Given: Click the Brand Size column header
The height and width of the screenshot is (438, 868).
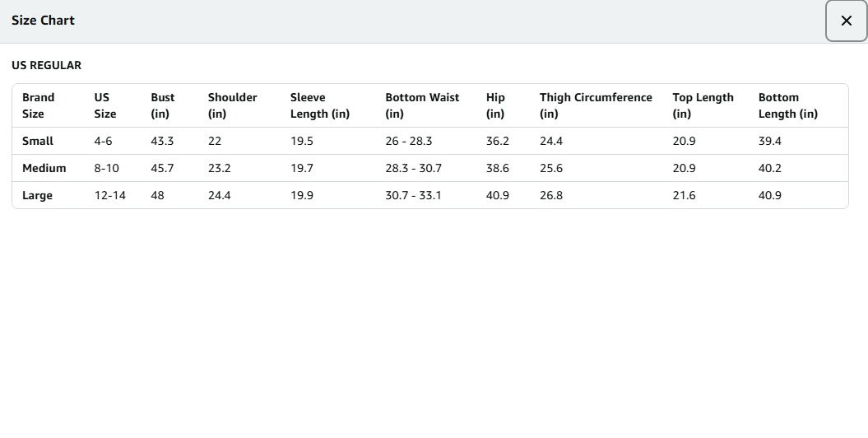Looking at the screenshot, I should [39, 105].
